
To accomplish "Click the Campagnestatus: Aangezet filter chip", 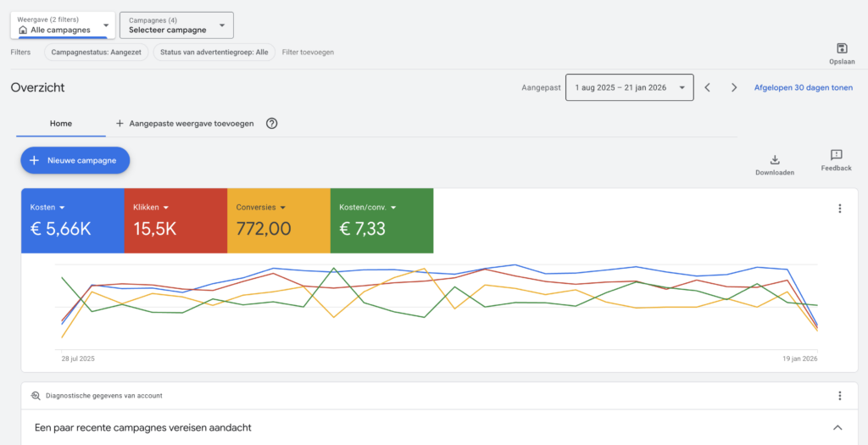I will coord(96,52).
